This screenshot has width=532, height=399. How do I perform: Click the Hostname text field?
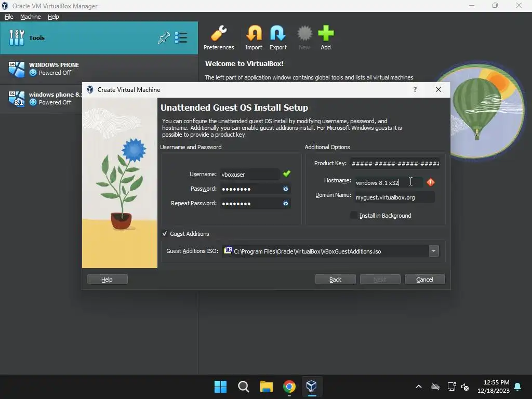coord(389,182)
